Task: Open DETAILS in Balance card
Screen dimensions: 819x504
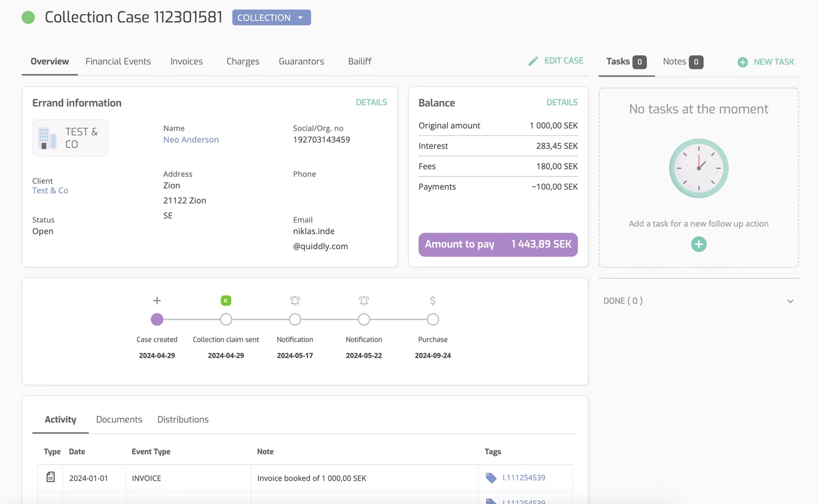Action: pyautogui.click(x=562, y=102)
